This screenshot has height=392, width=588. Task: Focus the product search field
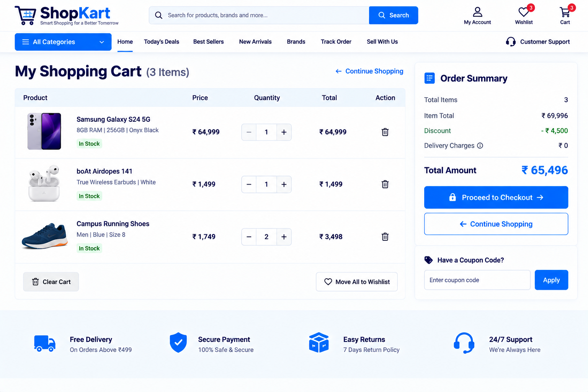click(x=259, y=15)
